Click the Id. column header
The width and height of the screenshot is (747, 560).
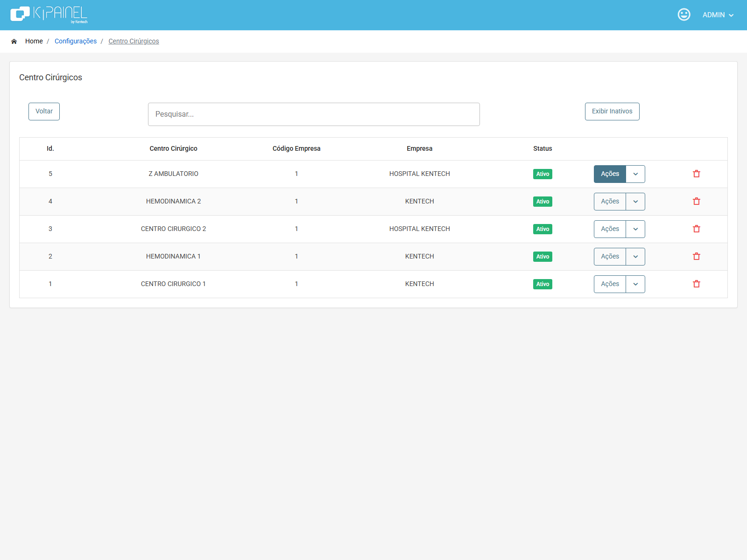click(x=50, y=148)
